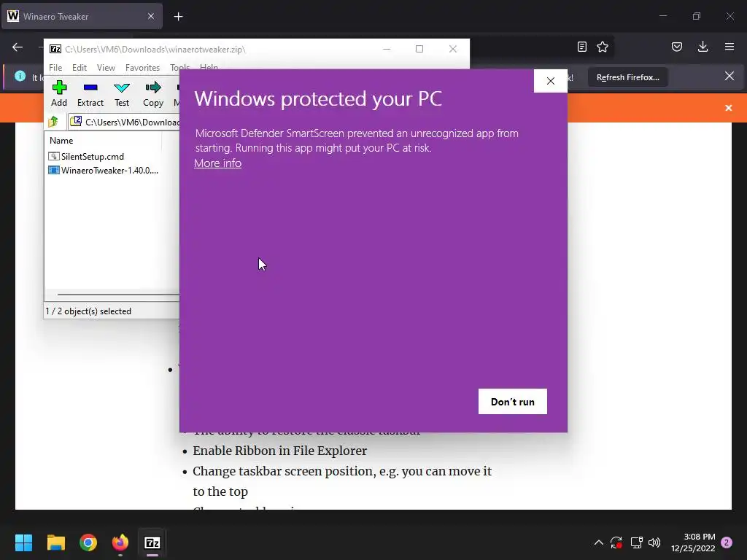This screenshot has height=560, width=747.
Task: Open network settings tray icon
Action: pos(636,542)
